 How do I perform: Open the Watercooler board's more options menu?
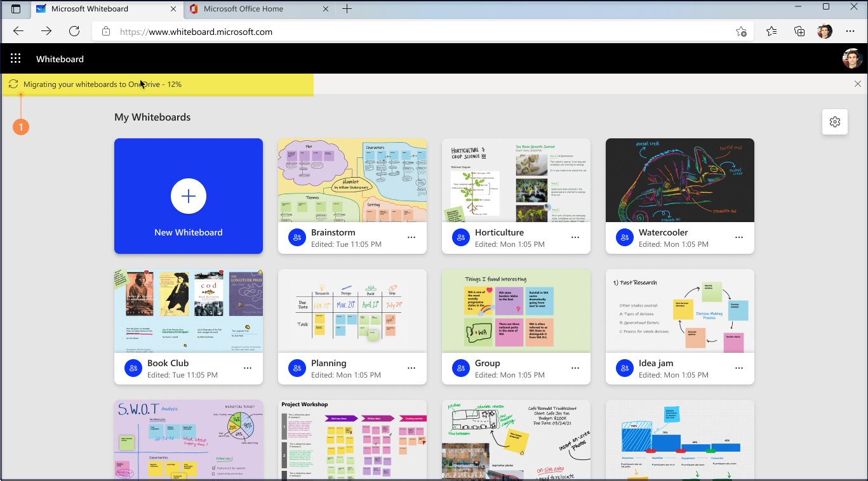tap(739, 237)
